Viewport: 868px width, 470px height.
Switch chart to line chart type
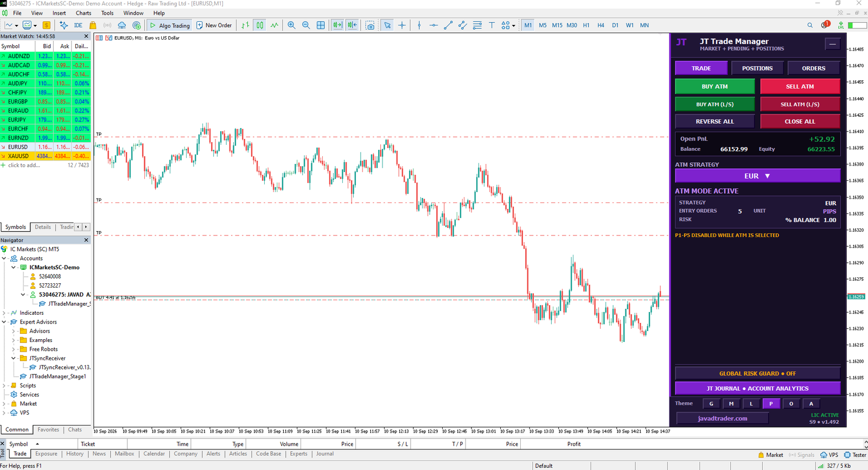click(x=275, y=25)
